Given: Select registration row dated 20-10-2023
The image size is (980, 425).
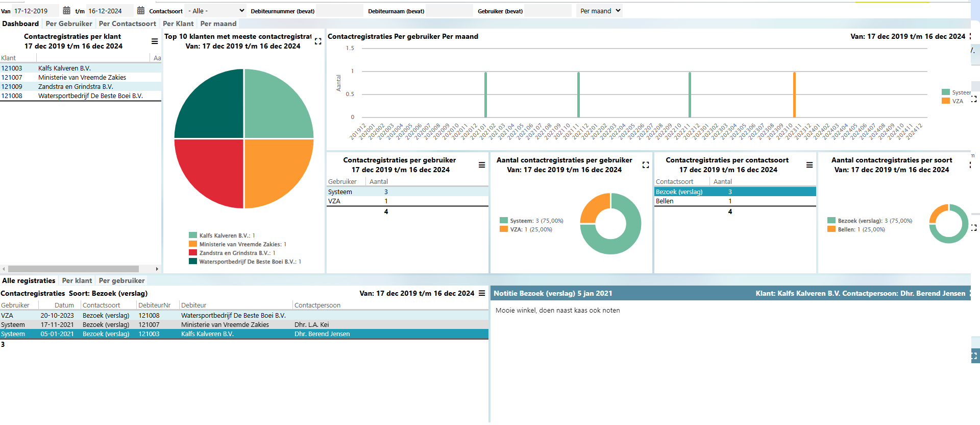Looking at the screenshot, I should point(244,315).
